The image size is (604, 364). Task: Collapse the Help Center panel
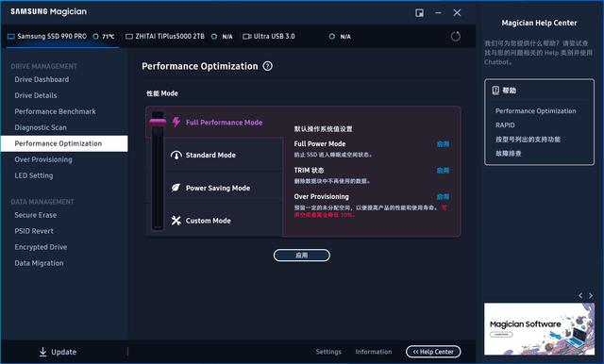[433, 352]
